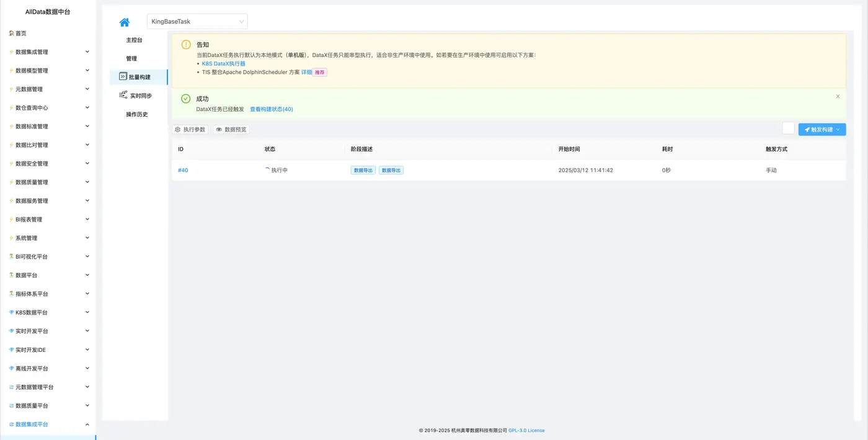Expand the 数据质量平台 menu
Viewport: 868px width, 440px height.
click(x=87, y=405)
